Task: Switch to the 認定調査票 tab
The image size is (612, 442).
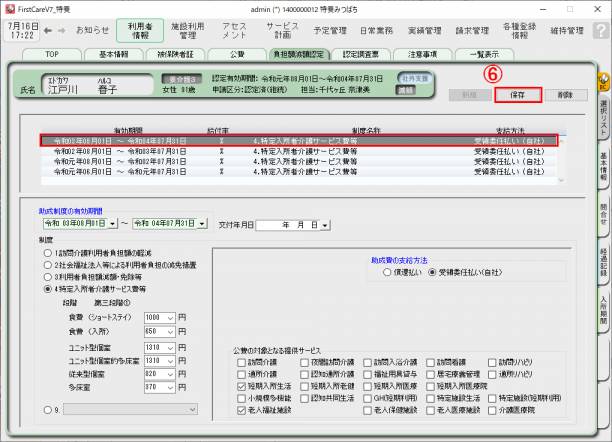Action: tap(361, 54)
